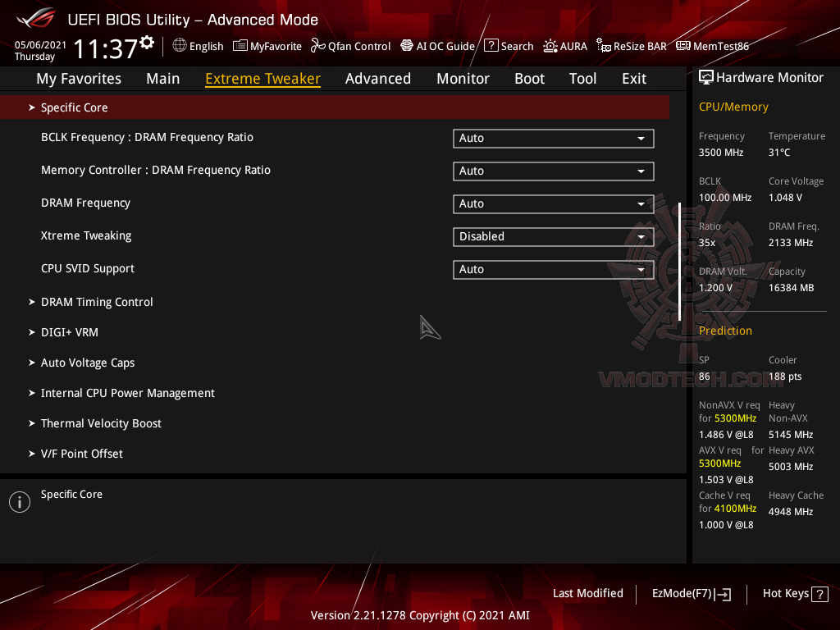This screenshot has width=840, height=630.
Task: Click the DRAM Frequency setting label
Action: [x=85, y=203]
